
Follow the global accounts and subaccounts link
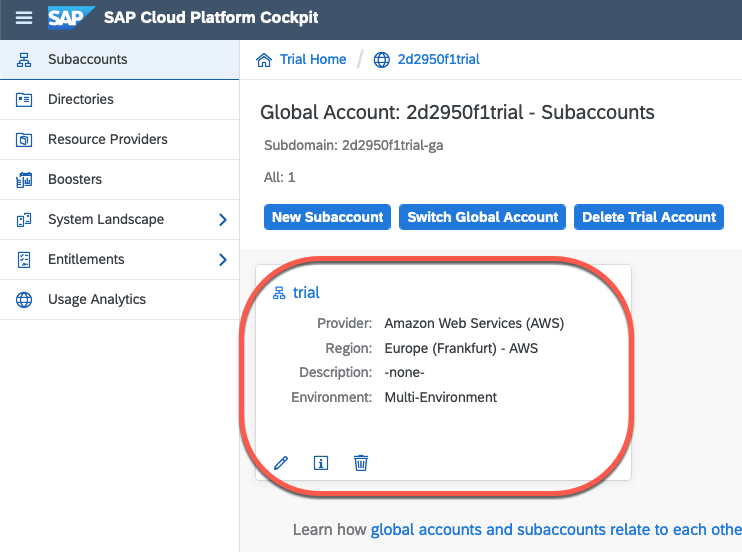[x=555, y=529]
